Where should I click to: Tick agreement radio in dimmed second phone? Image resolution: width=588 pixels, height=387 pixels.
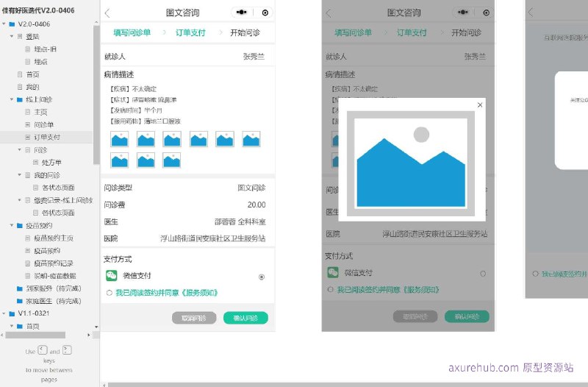point(330,290)
